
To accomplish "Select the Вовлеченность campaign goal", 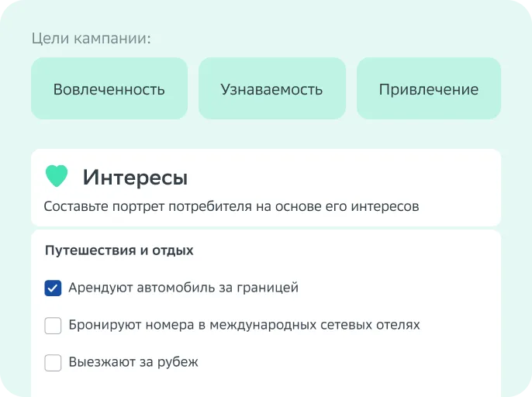I will [109, 88].
